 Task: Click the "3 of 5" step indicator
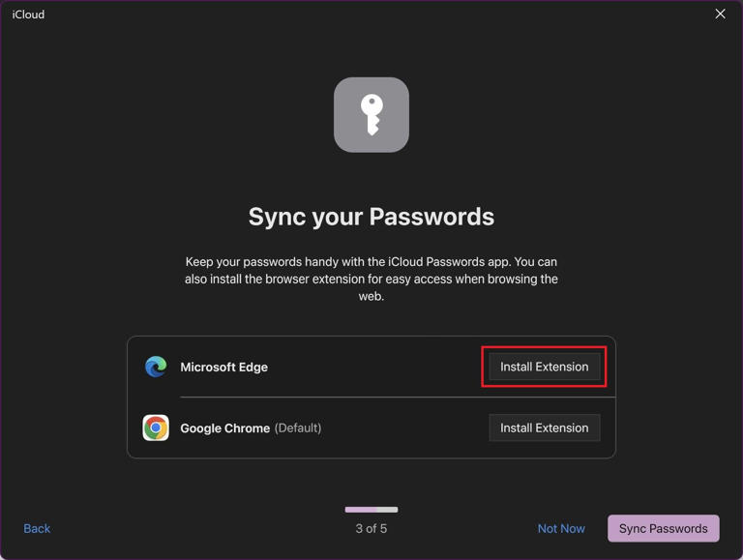(371, 528)
